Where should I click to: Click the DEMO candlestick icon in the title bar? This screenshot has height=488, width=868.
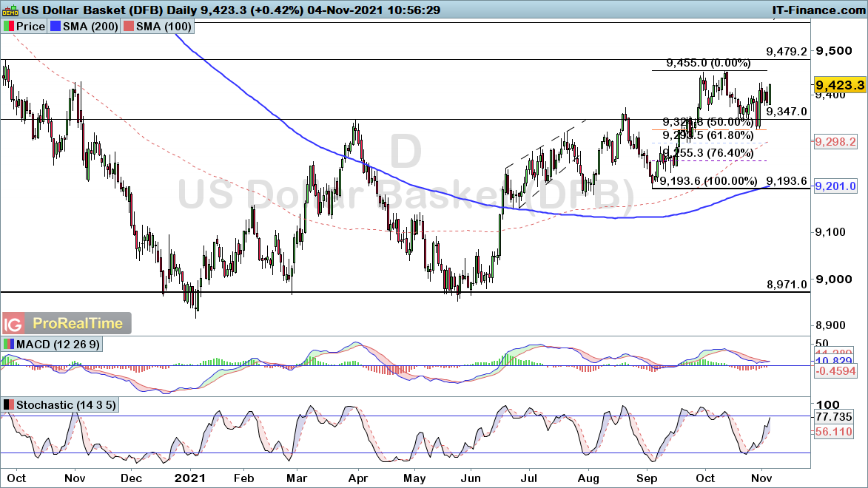(x=10, y=10)
